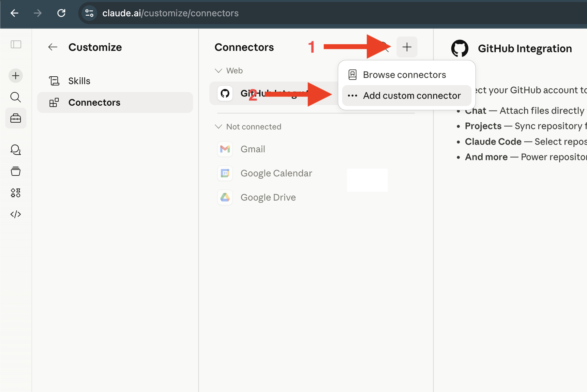The image size is (587, 392).
Task: Click the GitHub logo next to GitHub Integration
Action: [x=460, y=48]
